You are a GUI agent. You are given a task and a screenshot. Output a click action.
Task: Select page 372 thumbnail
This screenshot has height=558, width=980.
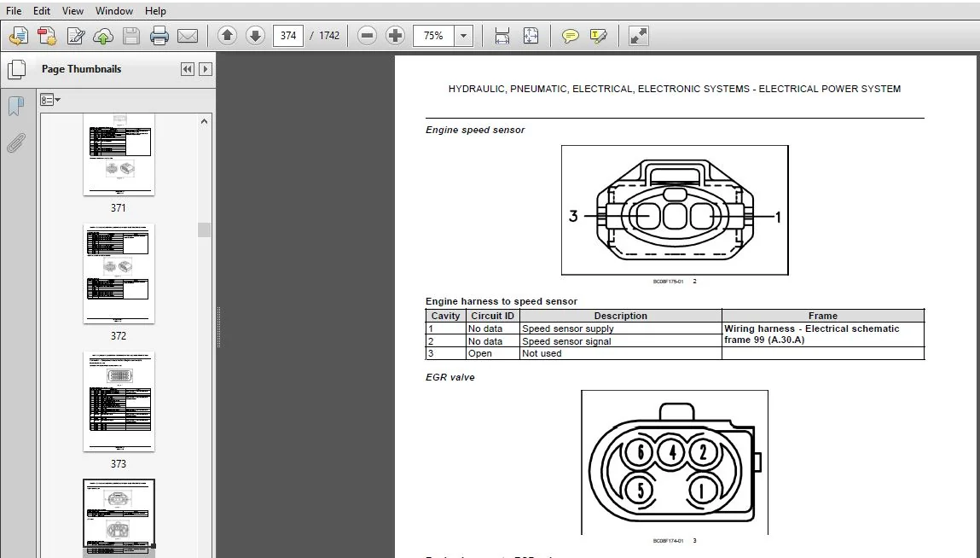119,273
